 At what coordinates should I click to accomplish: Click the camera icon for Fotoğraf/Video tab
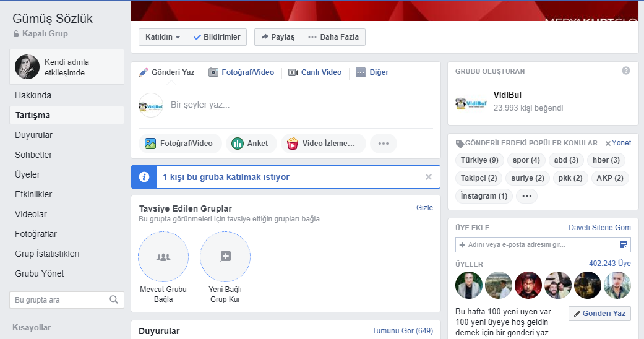[213, 73]
